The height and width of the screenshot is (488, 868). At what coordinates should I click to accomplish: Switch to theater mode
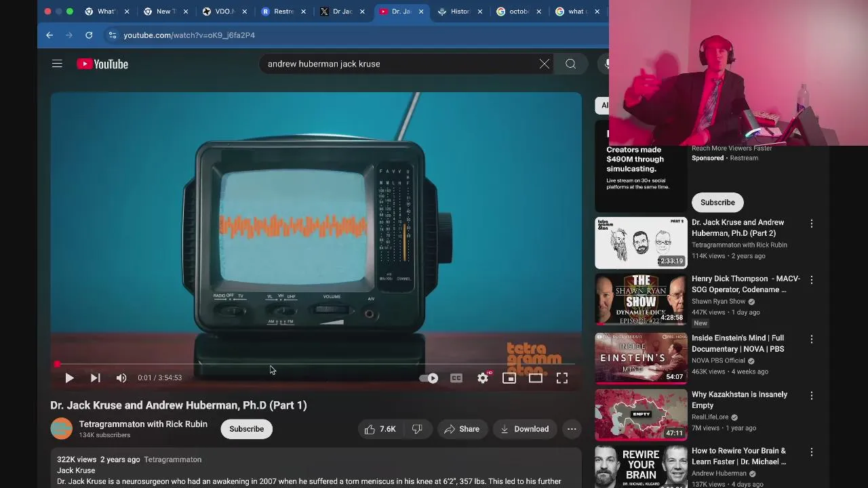tap(536, 378)
